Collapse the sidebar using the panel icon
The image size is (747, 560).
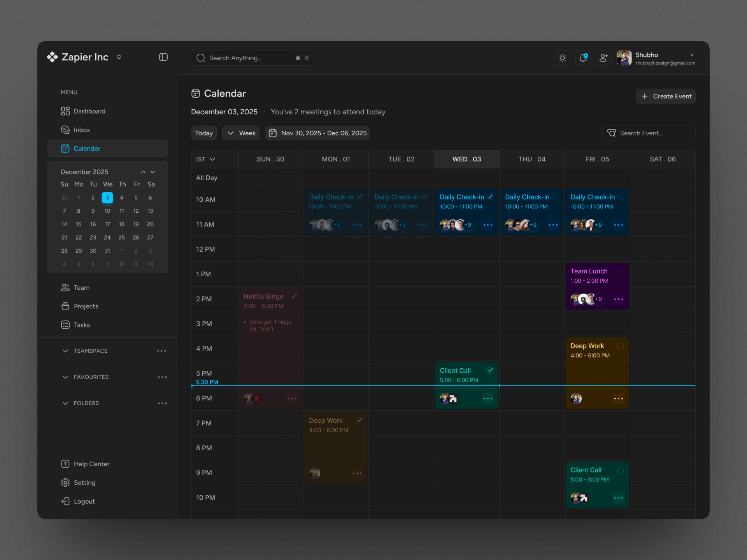pos(163,57)
